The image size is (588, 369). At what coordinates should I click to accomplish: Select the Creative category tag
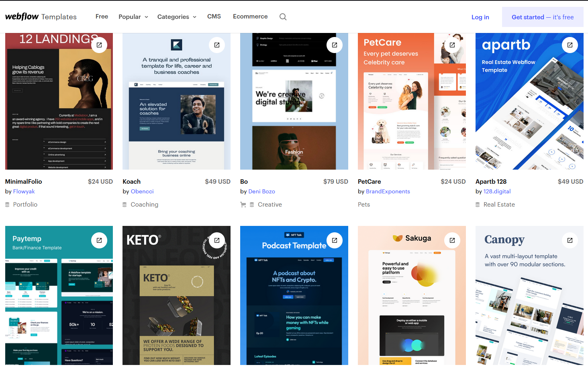270,205
